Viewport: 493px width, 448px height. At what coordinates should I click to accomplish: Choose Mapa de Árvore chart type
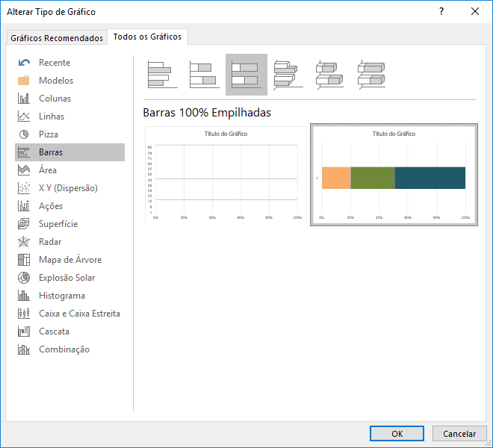(69, 260)
